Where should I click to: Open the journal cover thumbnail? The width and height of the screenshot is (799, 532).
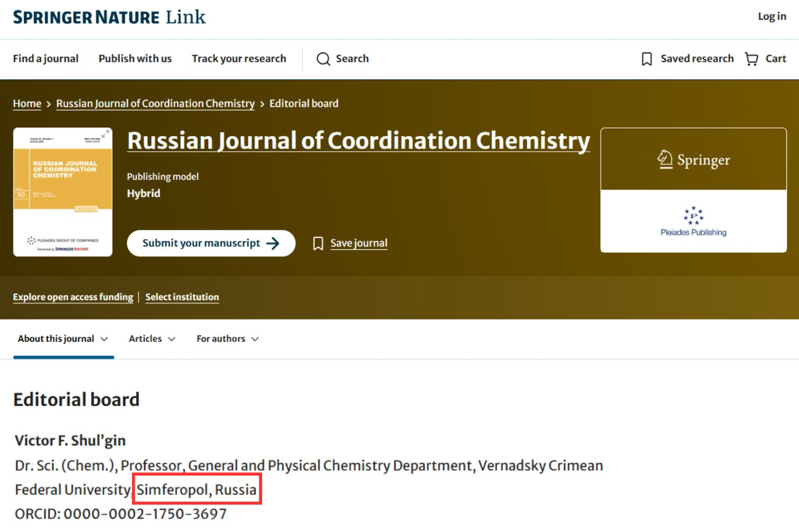point(62,191)
